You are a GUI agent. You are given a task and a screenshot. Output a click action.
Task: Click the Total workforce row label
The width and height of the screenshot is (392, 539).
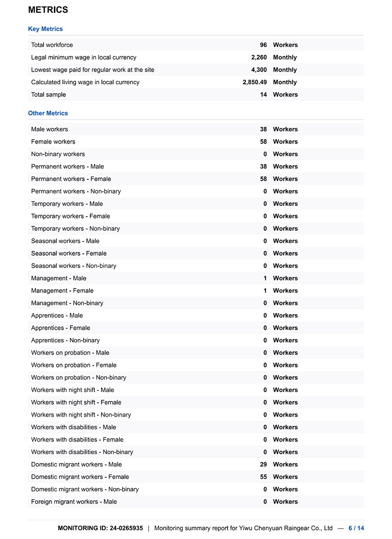tap(52, 45)
